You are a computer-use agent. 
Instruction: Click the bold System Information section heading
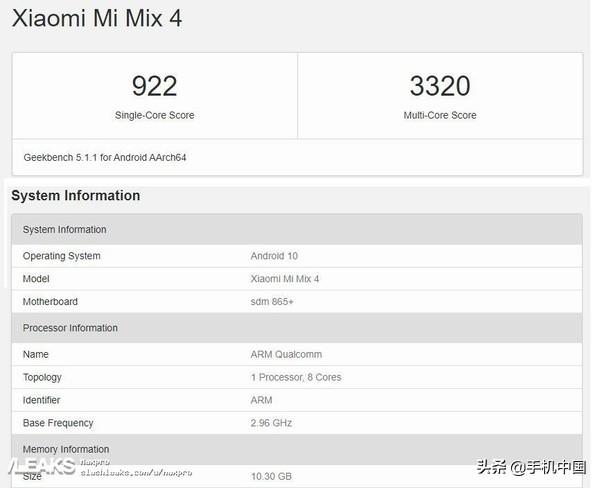point(76,196)
